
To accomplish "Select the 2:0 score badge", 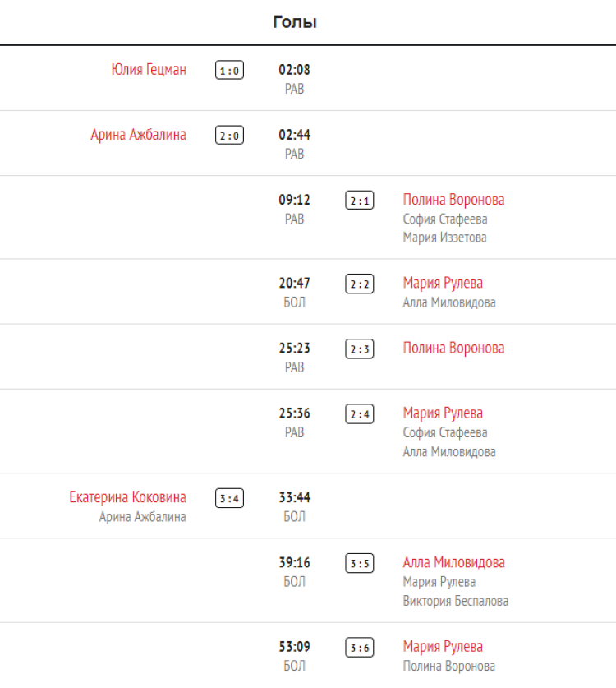I will (229, 136).
